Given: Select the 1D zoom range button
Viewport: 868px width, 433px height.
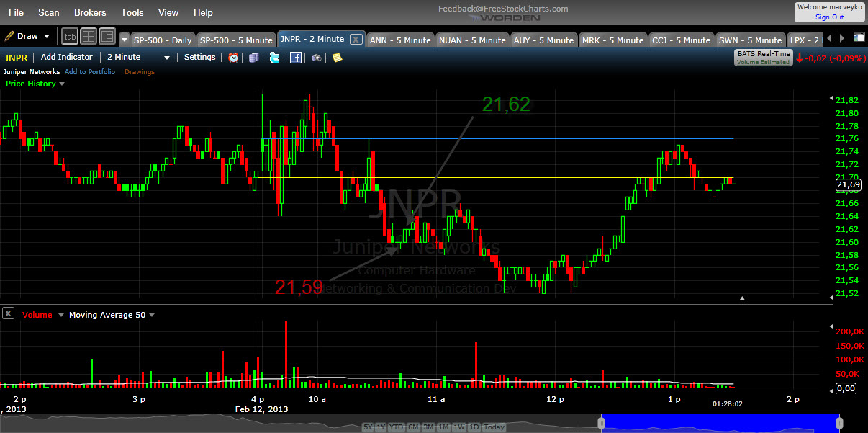Looking at the screenshot, I should (x=474, y=427).
